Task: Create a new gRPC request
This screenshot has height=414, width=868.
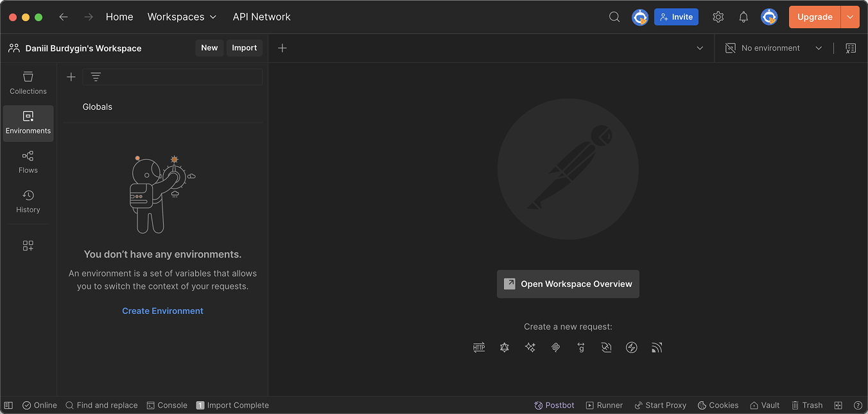Action: click(x=581, y=347)
